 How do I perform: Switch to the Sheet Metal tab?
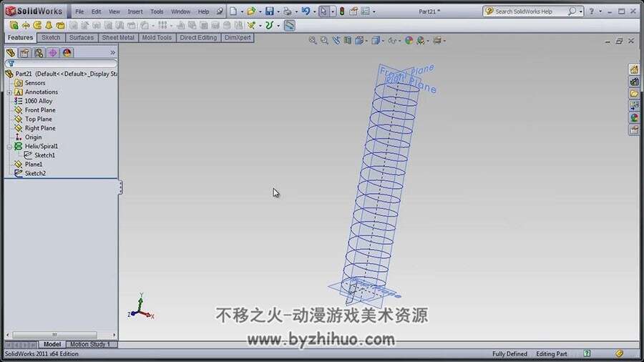coord(118,38)
